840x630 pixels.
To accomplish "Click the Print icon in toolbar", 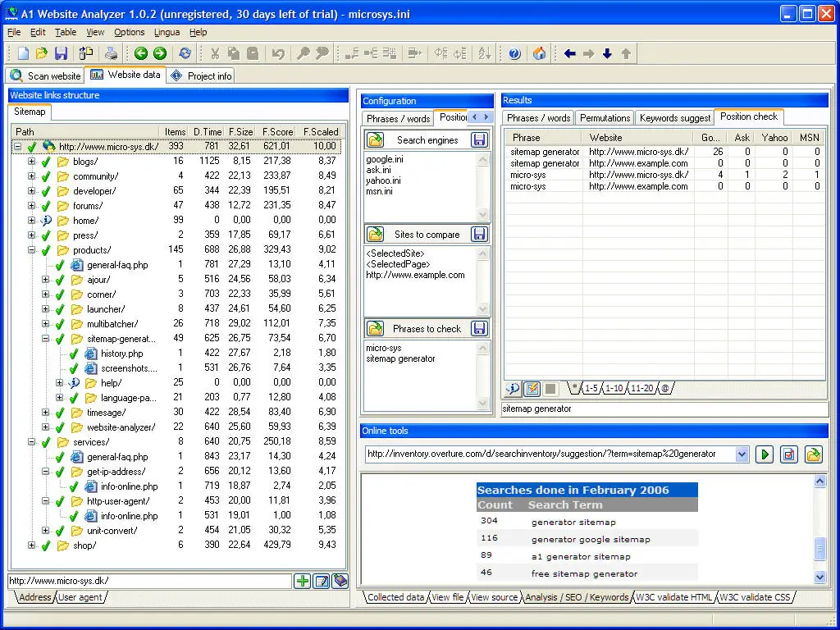I will (111, 53).
